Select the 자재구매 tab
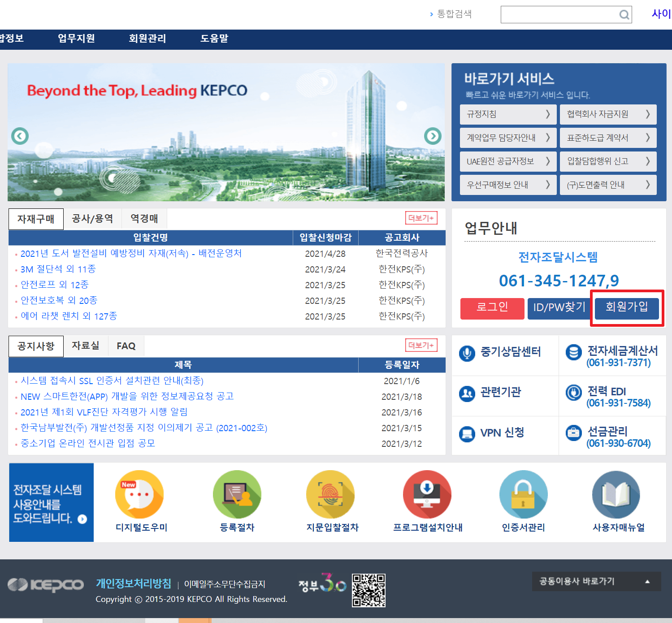Image resolution: width=672 pixels, height=623 pixels. (36, 219)
